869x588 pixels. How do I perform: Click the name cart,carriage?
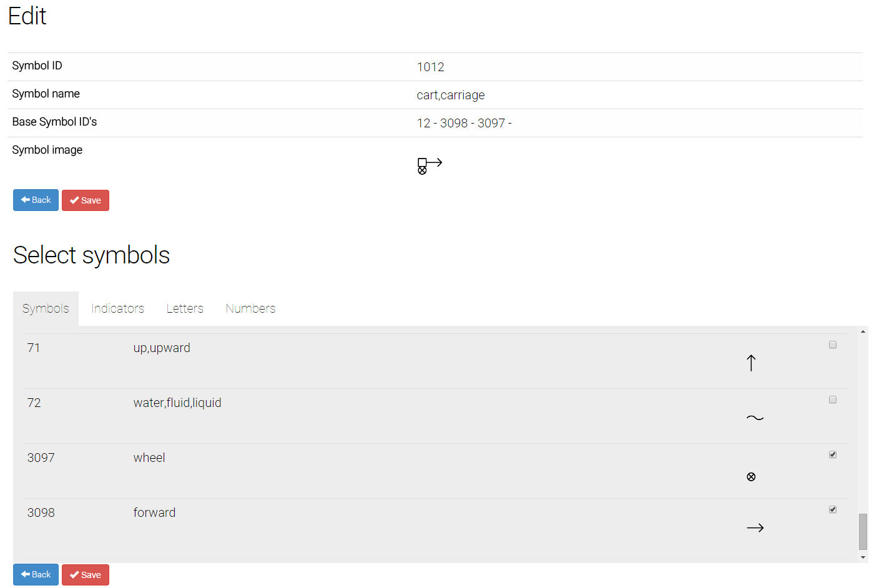point(451,95)
